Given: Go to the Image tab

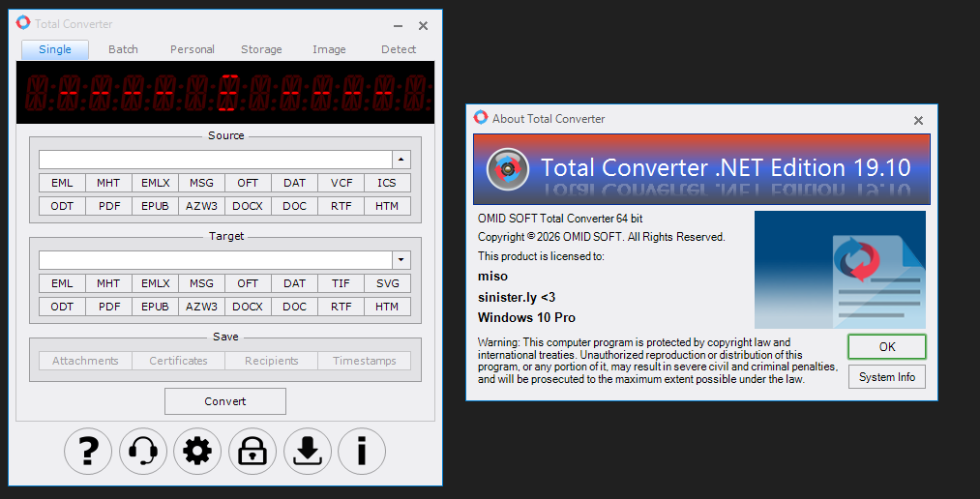Looking at the screenshot, I should pyautogui.click(x=329, y=49).
